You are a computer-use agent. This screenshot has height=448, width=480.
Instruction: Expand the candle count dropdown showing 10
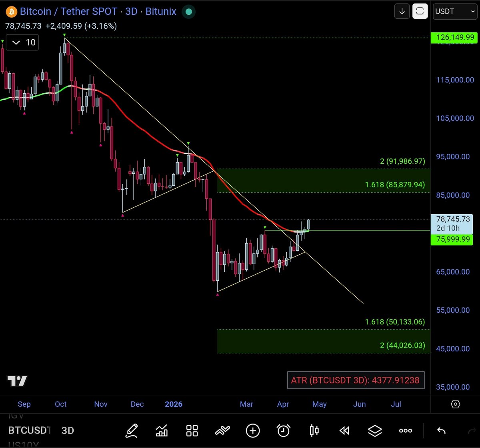click(22, 42)
